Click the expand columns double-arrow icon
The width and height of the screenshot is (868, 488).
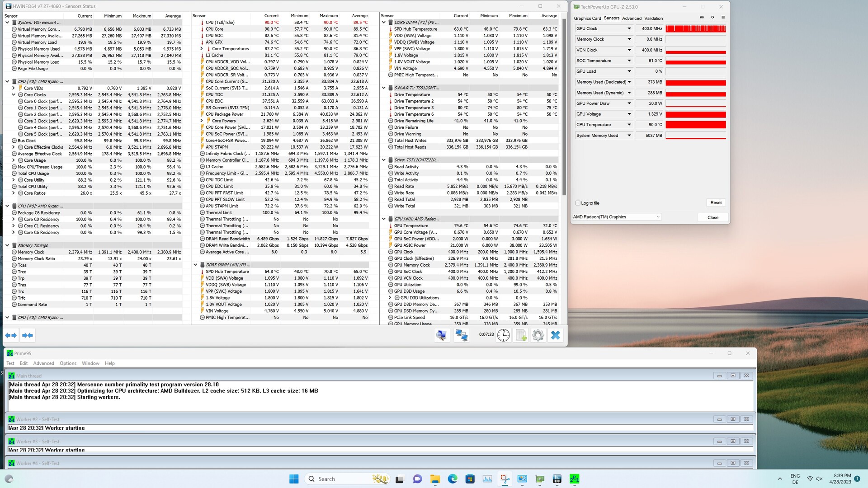pyautogui.click(x=11, y=335)
